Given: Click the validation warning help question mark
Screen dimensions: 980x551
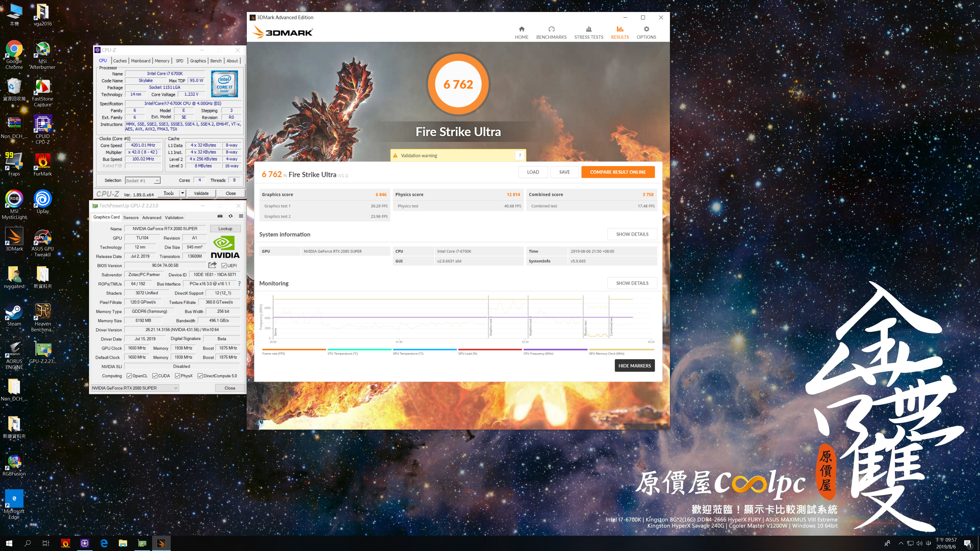Looking at the screenshot, I should [x=520, y=155].
